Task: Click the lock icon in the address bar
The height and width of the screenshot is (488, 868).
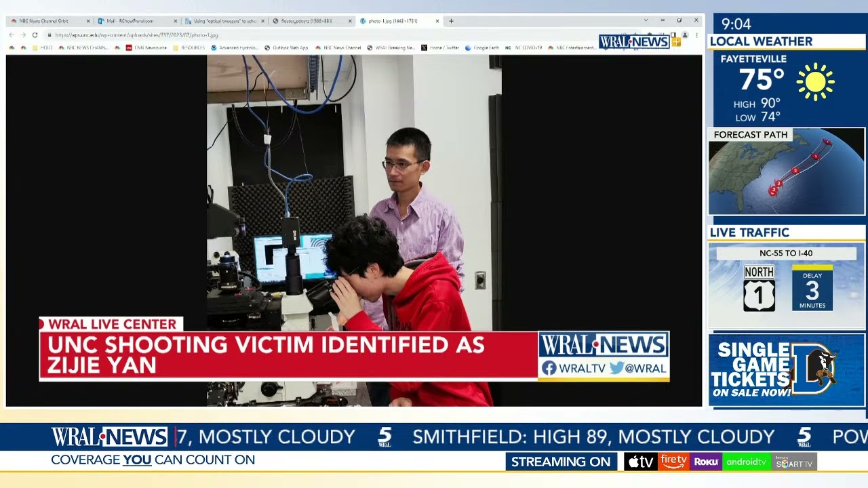Action: coord(50,35)
